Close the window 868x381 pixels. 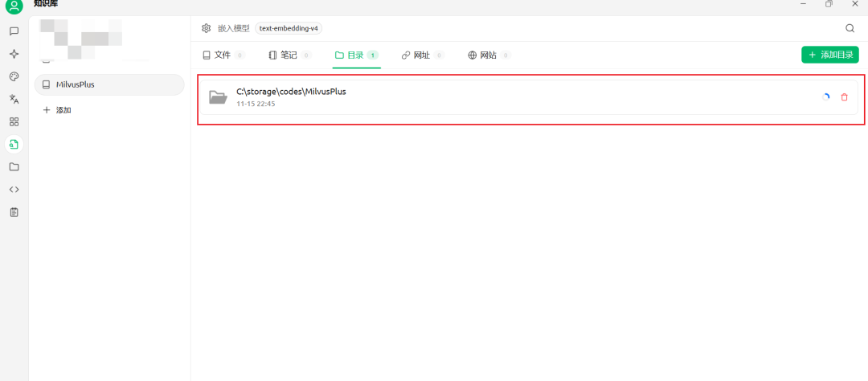coord(854,4)
